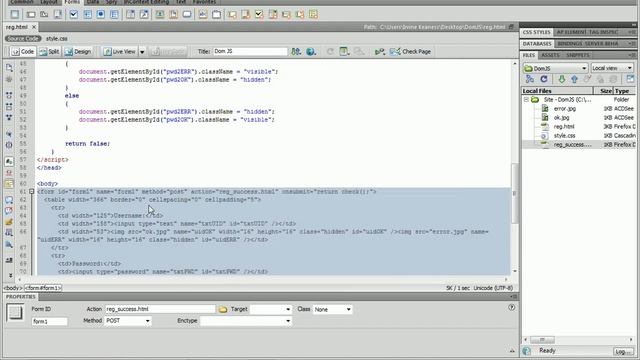Toggle Live View on
This screenshot has width=640, height=360.
click(x=119, y=51)
